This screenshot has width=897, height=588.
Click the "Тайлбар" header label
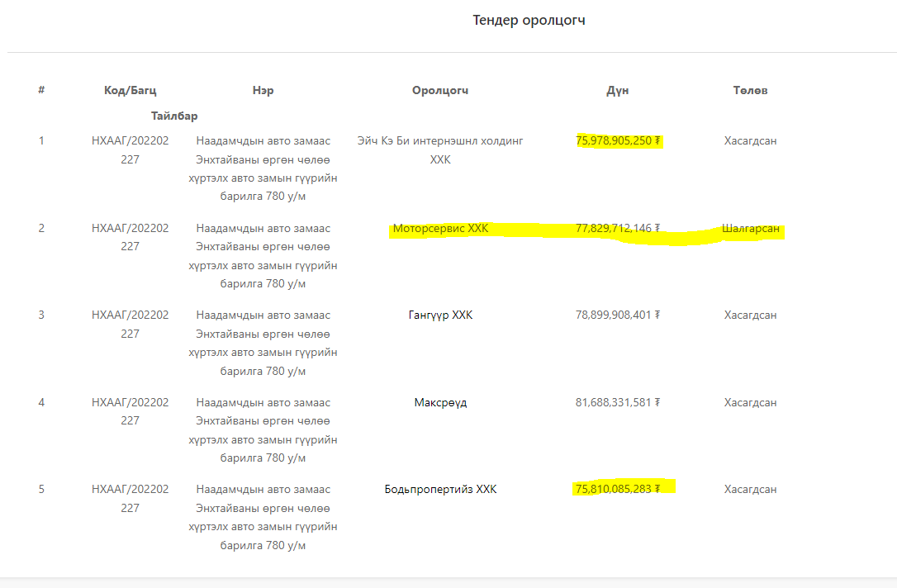[174, 116]
